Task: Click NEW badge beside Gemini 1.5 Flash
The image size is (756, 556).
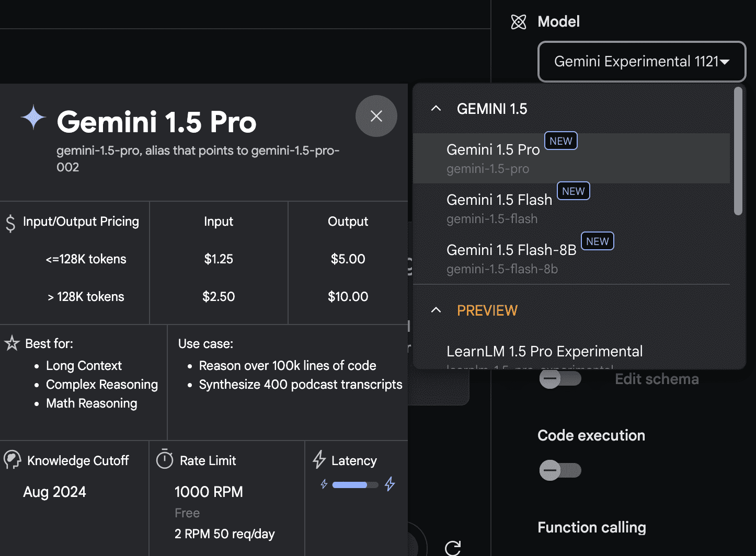Action: [574, 191]
